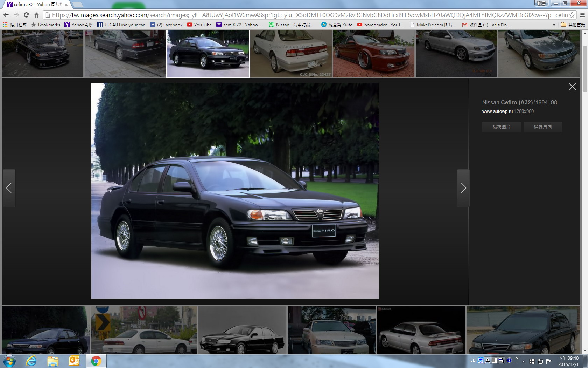
Task: Click the Windows logo tray icon
Action: (532, 361)
